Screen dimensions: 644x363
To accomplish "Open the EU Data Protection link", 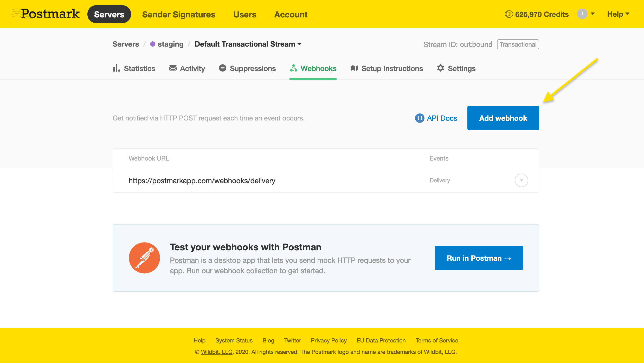I will (x=381, y=340).
